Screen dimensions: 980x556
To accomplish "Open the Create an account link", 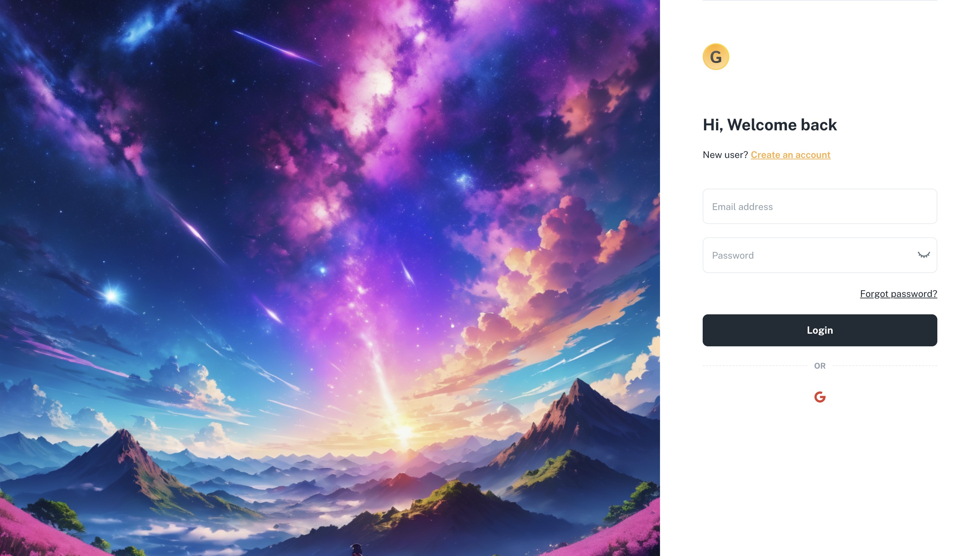I will click(x=790, y=155).
